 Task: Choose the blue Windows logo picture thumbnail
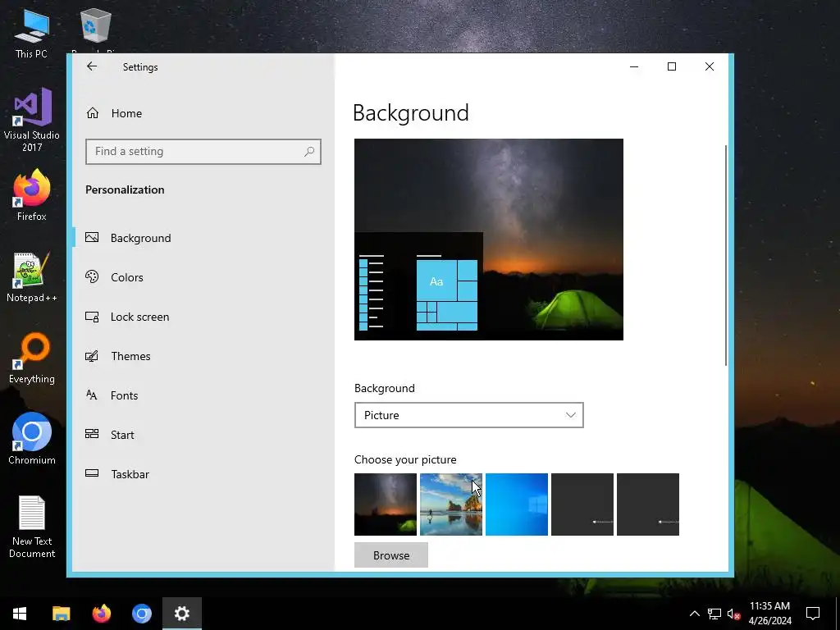coord(517,504)
